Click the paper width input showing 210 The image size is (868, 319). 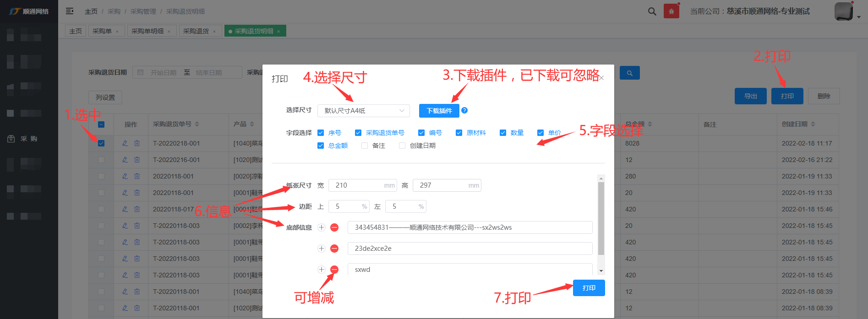[x=358, y=185]
